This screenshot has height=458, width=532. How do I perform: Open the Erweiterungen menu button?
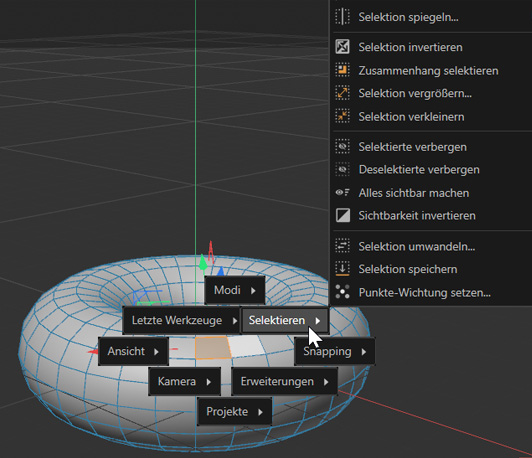pyautogui.click(x=284, y=382)
